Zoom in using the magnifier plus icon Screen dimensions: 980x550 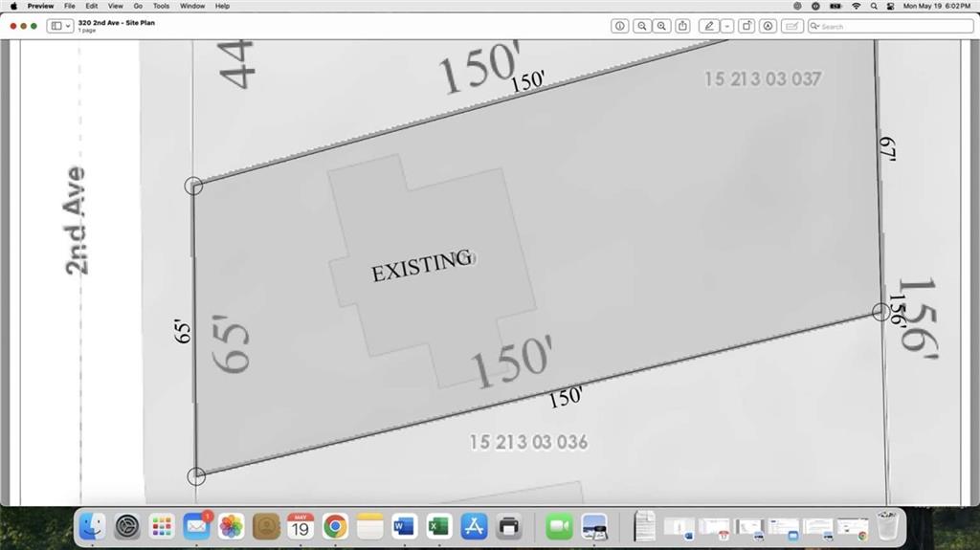[x=661, y=26]
